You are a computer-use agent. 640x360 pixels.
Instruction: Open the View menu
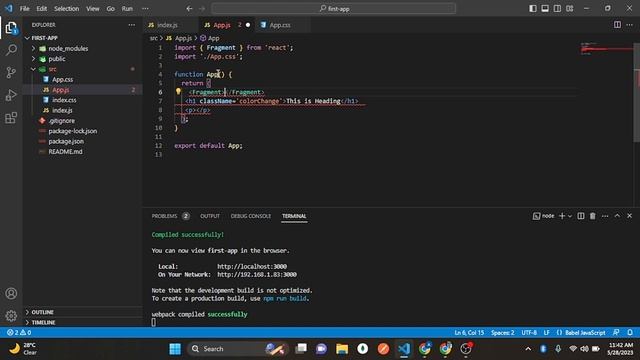tap(93, 9)
